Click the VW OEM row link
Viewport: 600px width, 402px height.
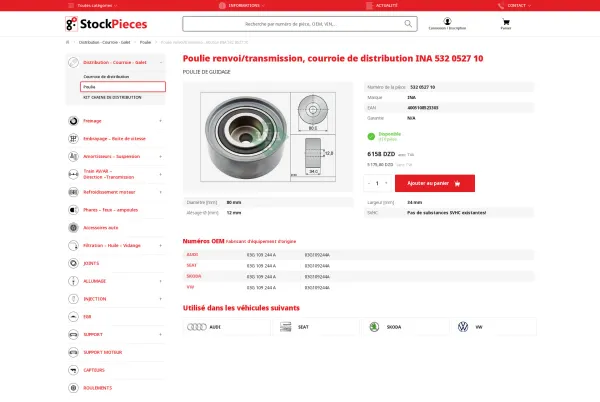190,287
